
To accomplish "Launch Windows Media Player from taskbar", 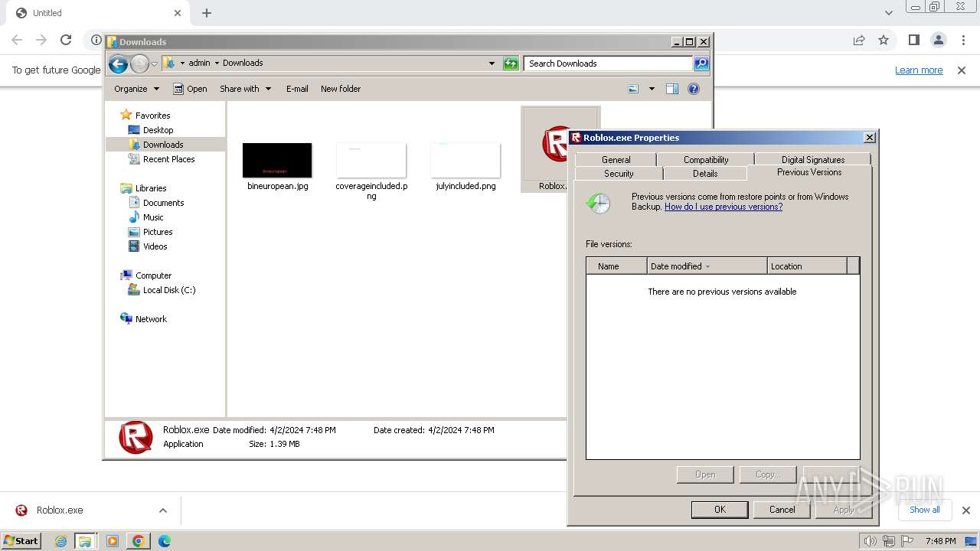I will (x=113, y=541).
